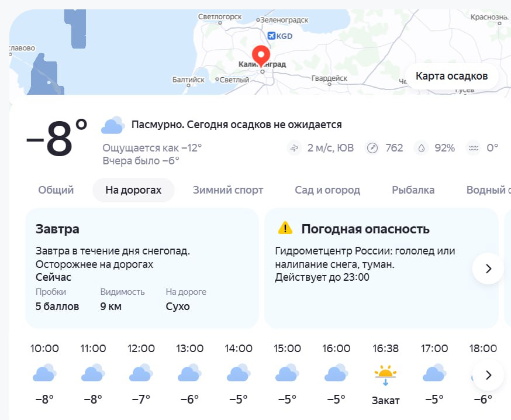Viewport: 511px width, 420px height.
Task: Open Карта осадков
Action: [x=451, y=75]
